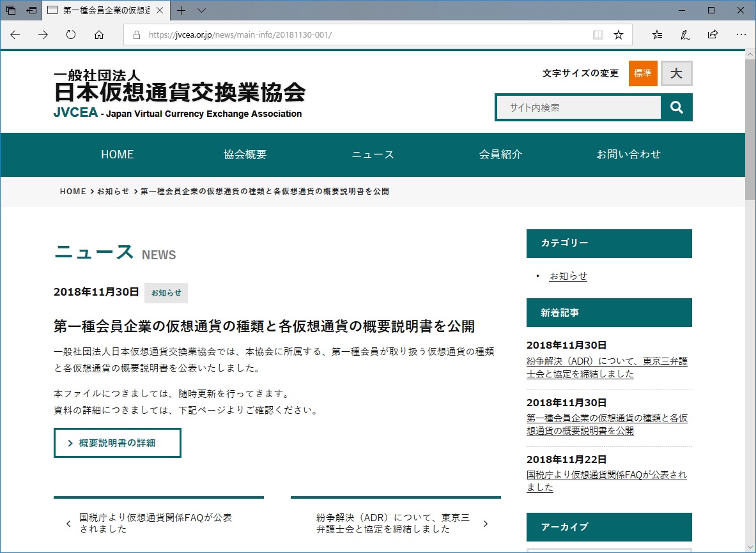Image resolution: width=756 pixels, height=553 pixels.
Task: Open the Edge Hub favorites icon
Action: tap(657, 34)
